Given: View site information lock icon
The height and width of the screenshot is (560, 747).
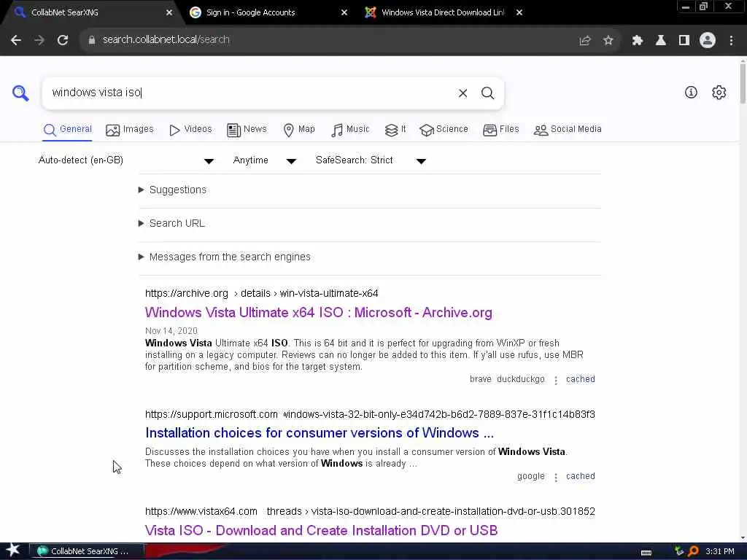Looking at the screenshot, I should [x=92, y=40].
